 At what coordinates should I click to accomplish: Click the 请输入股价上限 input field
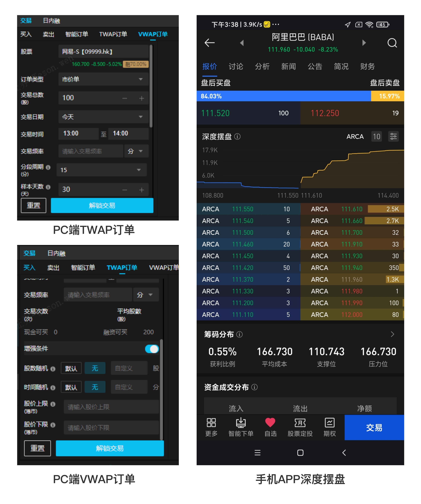[x=111, y=407]
